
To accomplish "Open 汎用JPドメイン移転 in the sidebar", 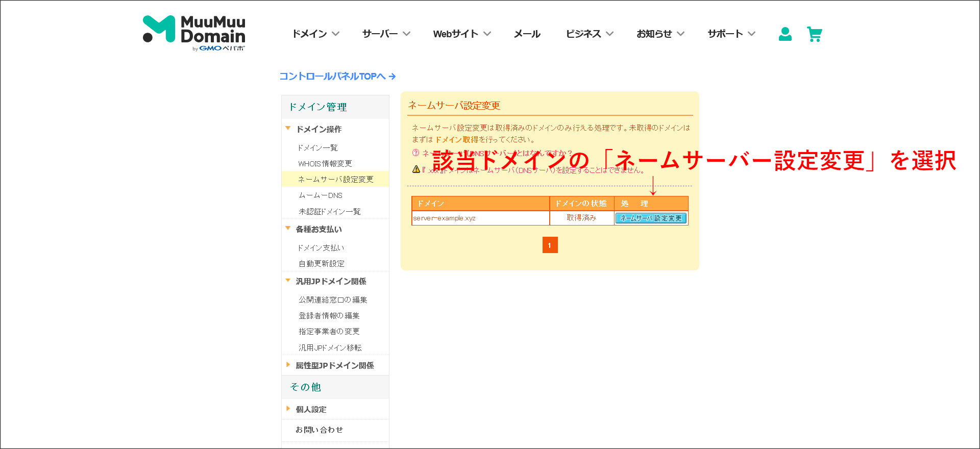I will 330,348.
